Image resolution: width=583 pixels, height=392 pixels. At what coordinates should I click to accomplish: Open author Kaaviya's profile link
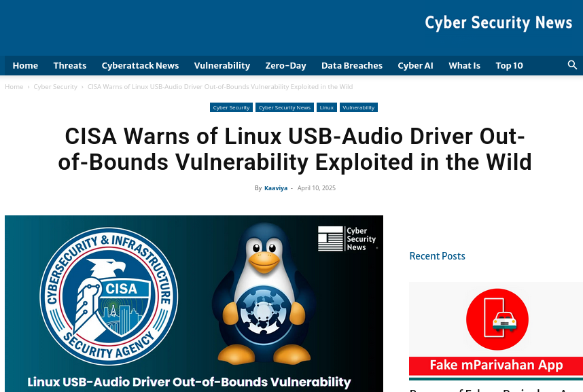click(x=276, y=188)
